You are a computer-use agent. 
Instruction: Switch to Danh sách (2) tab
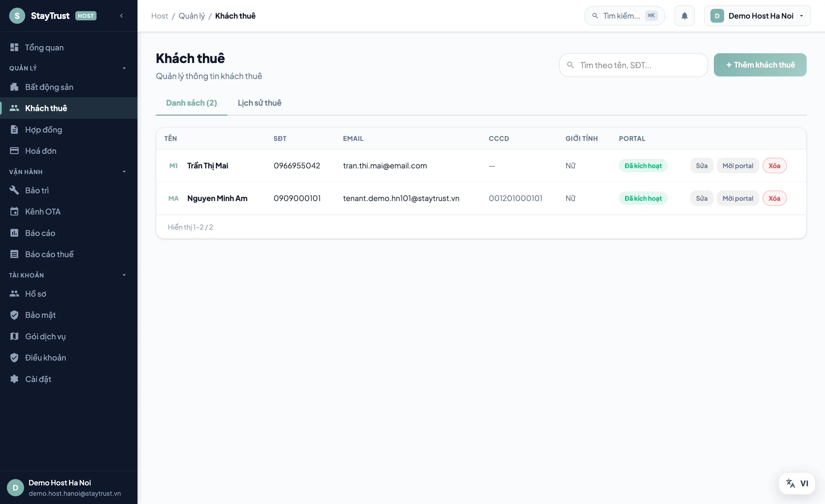coord(192,103)
